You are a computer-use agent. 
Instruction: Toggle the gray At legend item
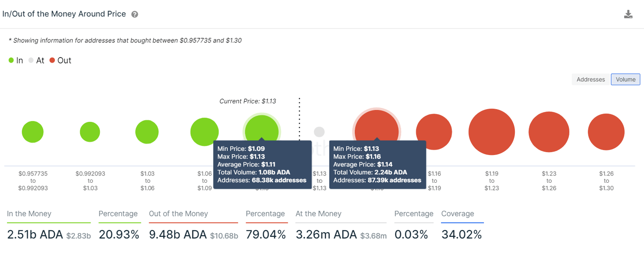tap(36, 60)
